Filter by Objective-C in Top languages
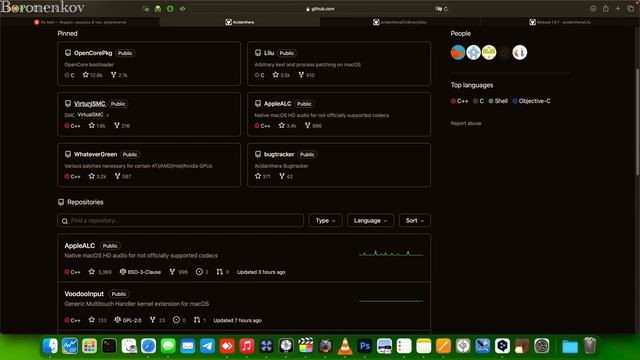 531,101
